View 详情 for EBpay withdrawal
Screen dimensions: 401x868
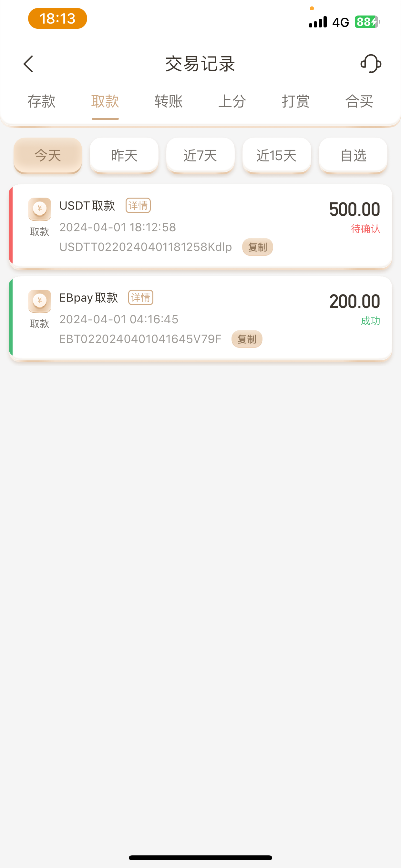(x=141, y=297)
